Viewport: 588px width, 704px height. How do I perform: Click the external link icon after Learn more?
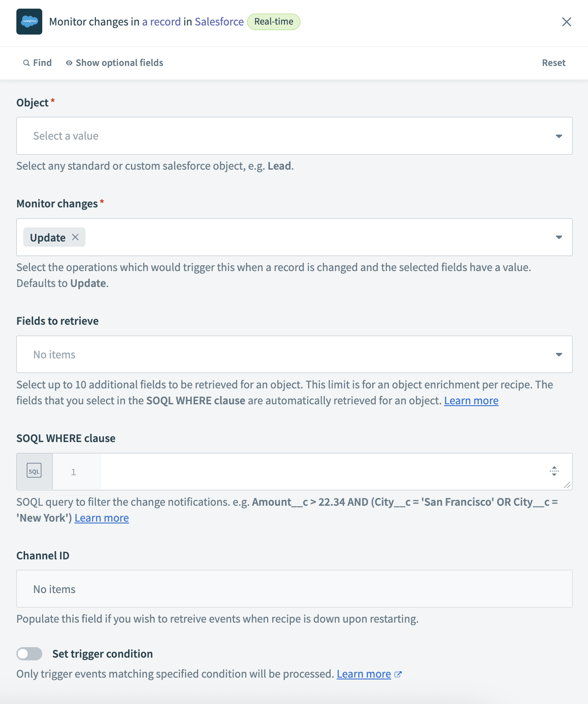pos(398,674)
